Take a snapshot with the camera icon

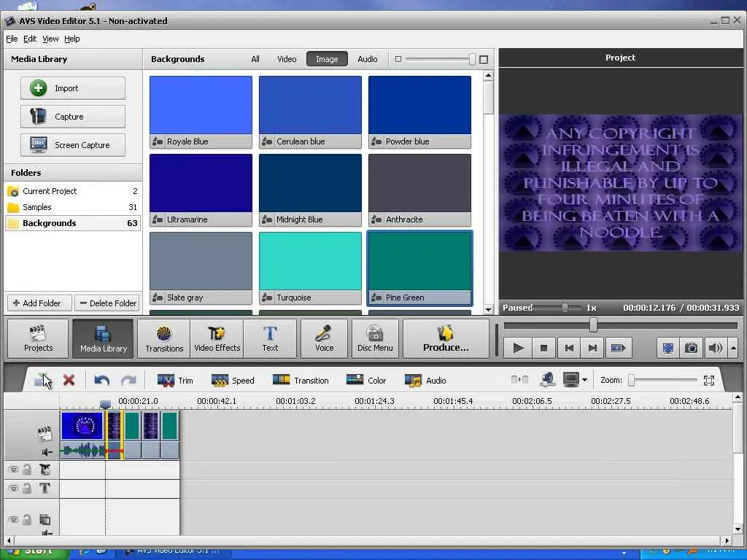click(x=690, y=349)
